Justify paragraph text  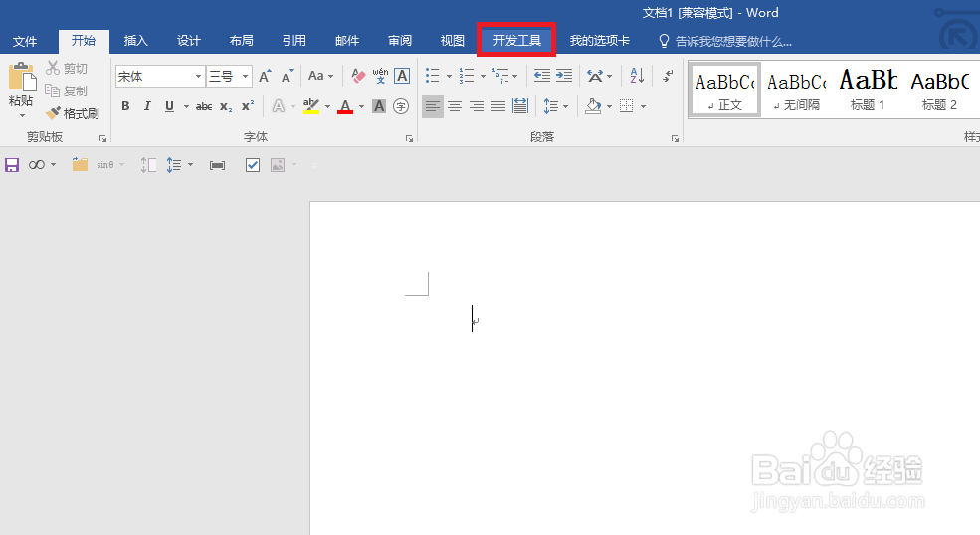tap(498, 106)
